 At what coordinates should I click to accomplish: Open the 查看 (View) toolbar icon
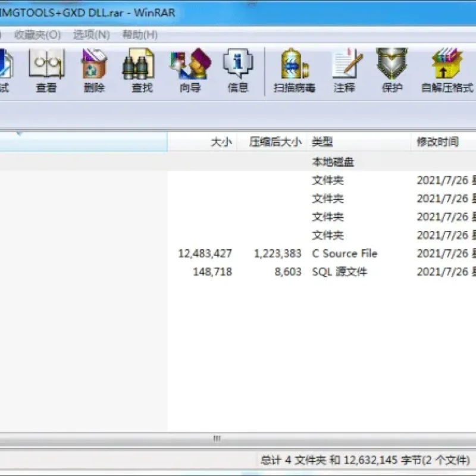point(46,71)
